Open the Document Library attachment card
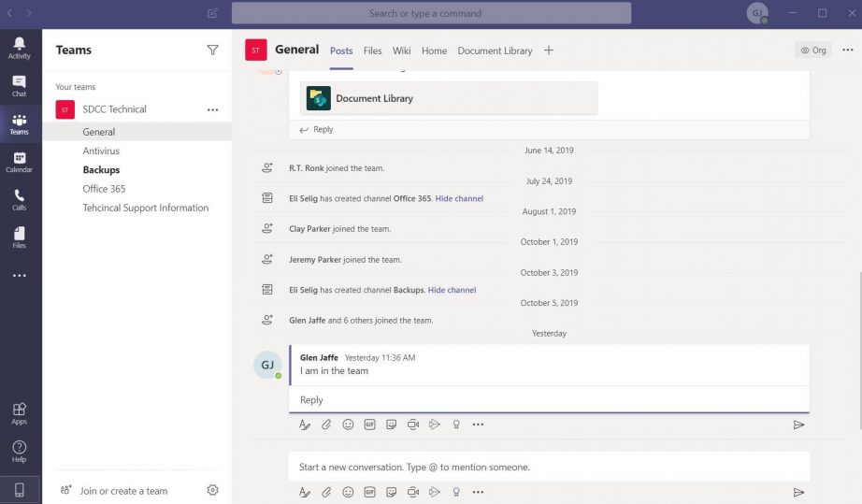862x504 pixels. [448, 98]
